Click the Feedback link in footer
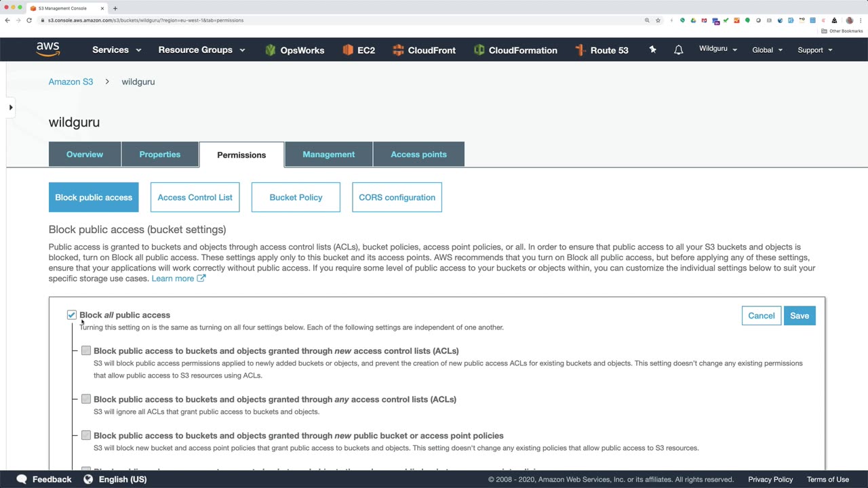This screenshot has width=868, height=488. [52, 479]
